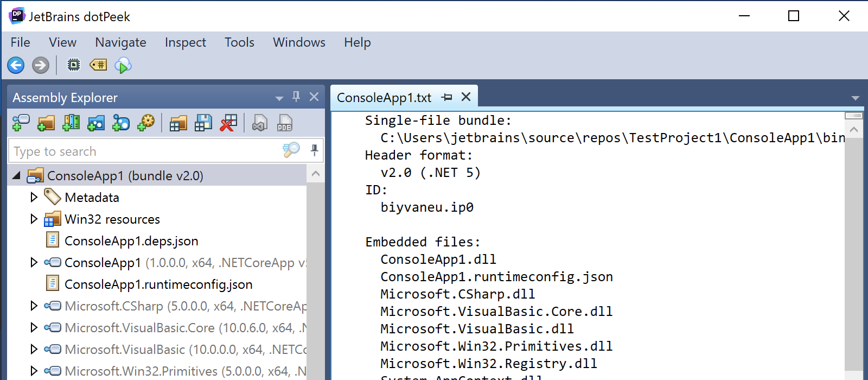The width and height of the screenshot is (868, 380).
Task: Close the Assembly Explorer panel
Action: coord(314,97)
